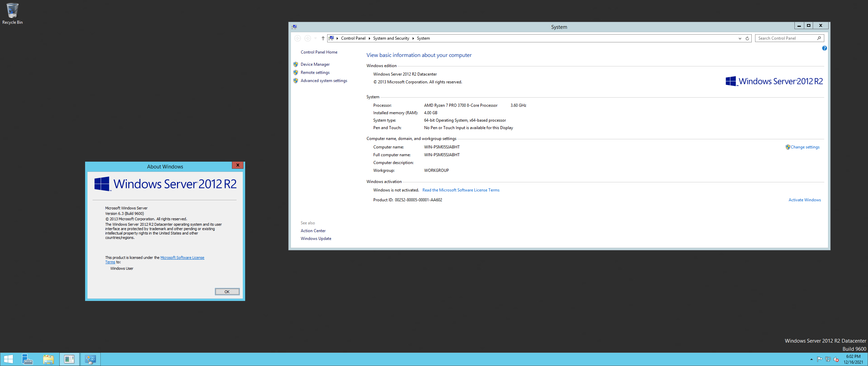Close the System window

[x=821, y=26]
